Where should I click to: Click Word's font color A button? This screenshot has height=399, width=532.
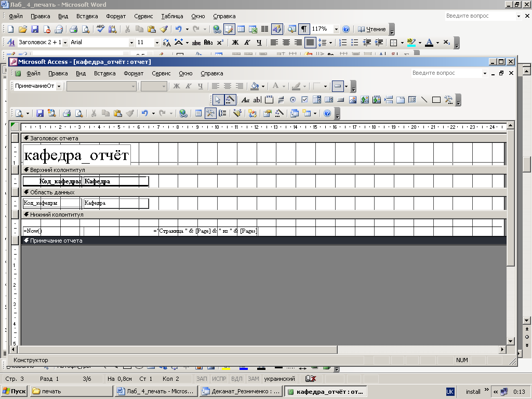[x=429, y=43]
